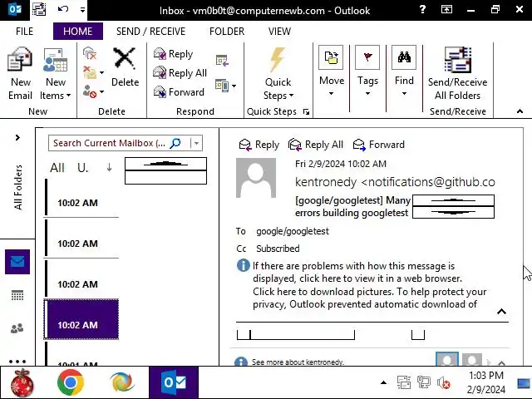The width and height of the screenshot is (532, 399).
Task: Open Outlook Help
Action: click(x=422, y=9)
